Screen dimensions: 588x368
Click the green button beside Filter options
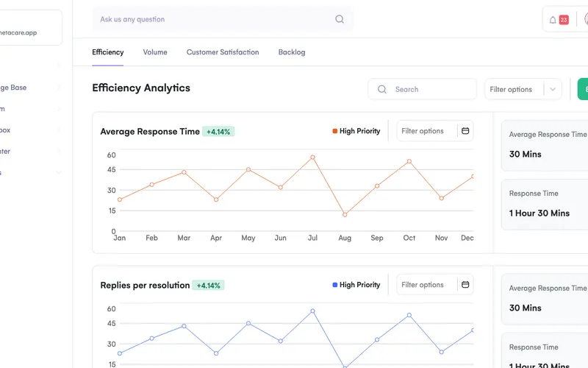coord(583,89)
